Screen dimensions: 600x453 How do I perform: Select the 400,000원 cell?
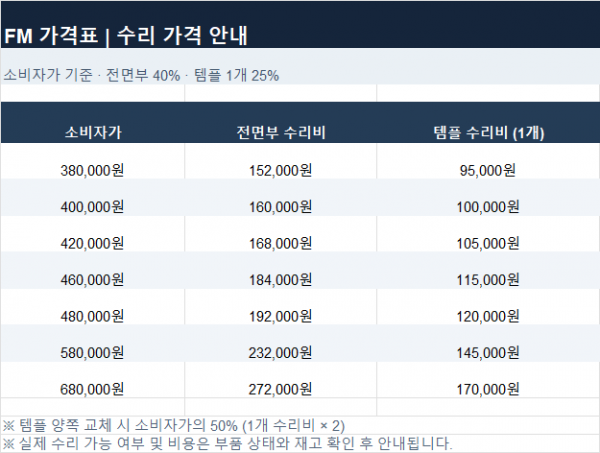(93, 197)
